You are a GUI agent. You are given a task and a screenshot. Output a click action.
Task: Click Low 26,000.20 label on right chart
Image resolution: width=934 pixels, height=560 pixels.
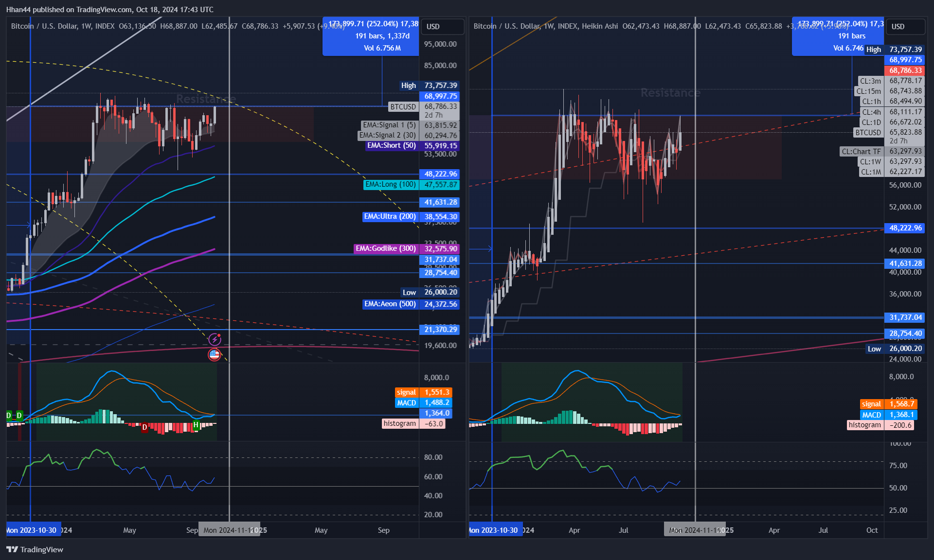click(895, 349)
